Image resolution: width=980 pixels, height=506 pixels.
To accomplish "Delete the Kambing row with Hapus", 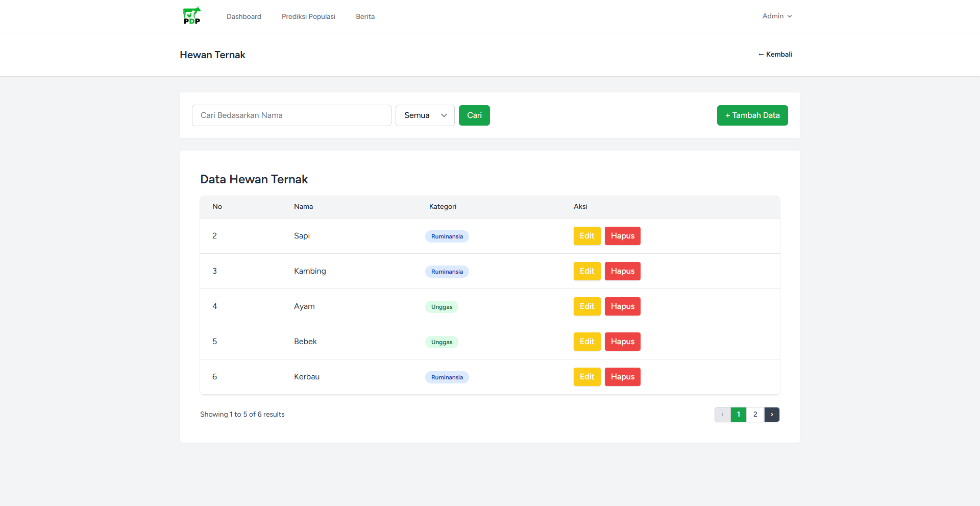I will point(622,271).
